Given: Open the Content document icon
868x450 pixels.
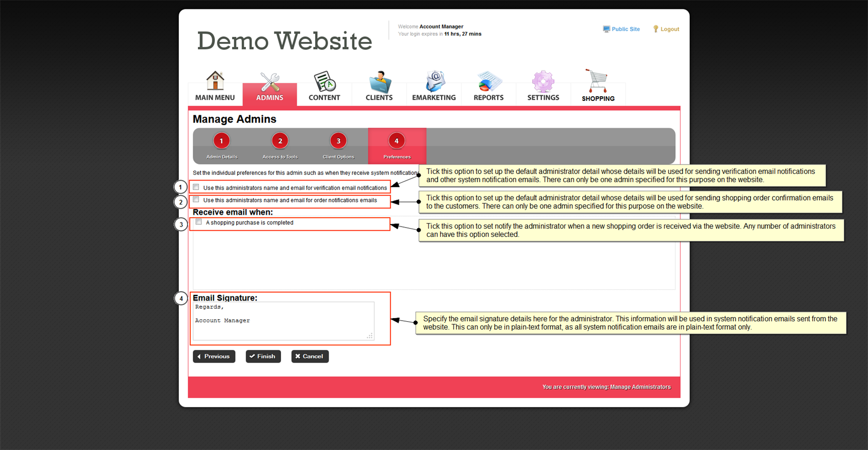Looking at the screenshot, I should tap(324, 82).
